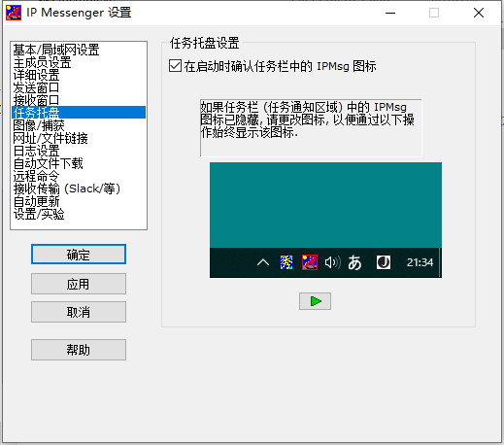Open 接收传输 (Slack/等) settings
The height and width of the screenshot is (445, 504).
pos(79,188)
